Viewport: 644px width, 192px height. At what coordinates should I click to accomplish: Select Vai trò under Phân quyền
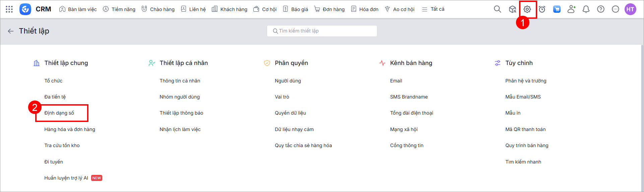pos(282,97)
